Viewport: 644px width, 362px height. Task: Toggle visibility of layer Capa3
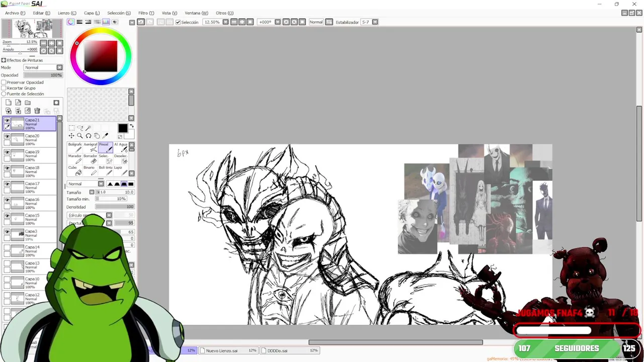pos(7,232)
